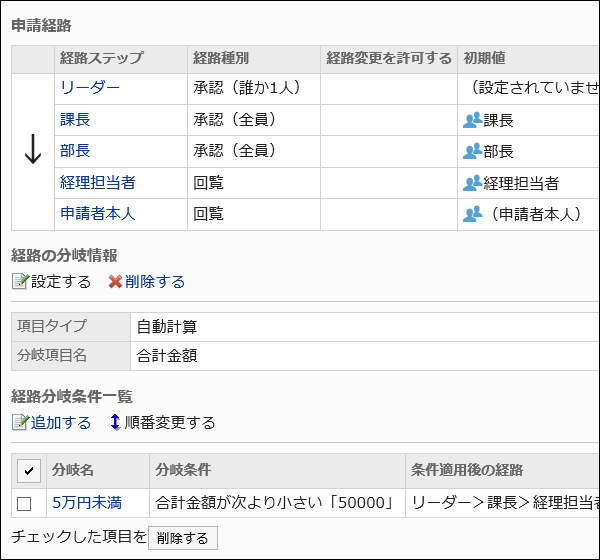Click the 経路変更を許可する column header
The width and height of the screenshot is (600, 560).
pyautogui.click(x=389, y=58)
